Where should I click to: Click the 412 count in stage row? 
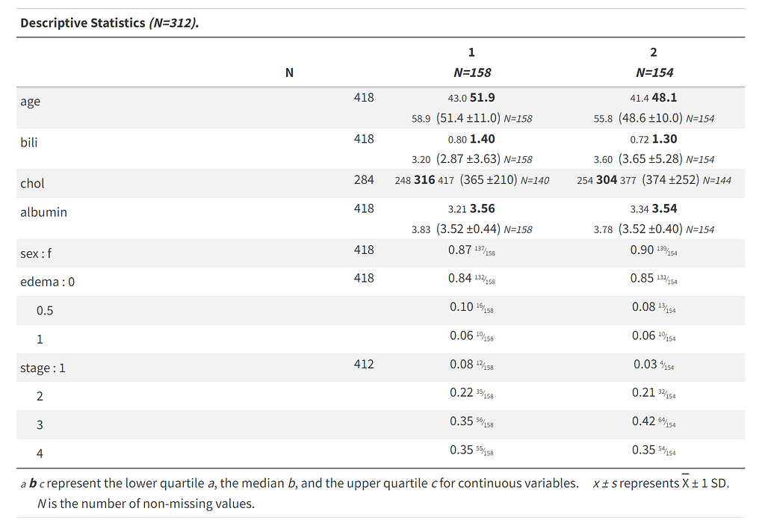point(364,364)
